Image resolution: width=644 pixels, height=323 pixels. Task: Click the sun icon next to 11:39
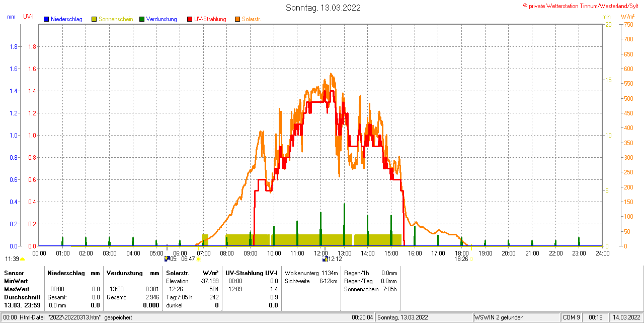click(x=23, y=259)
